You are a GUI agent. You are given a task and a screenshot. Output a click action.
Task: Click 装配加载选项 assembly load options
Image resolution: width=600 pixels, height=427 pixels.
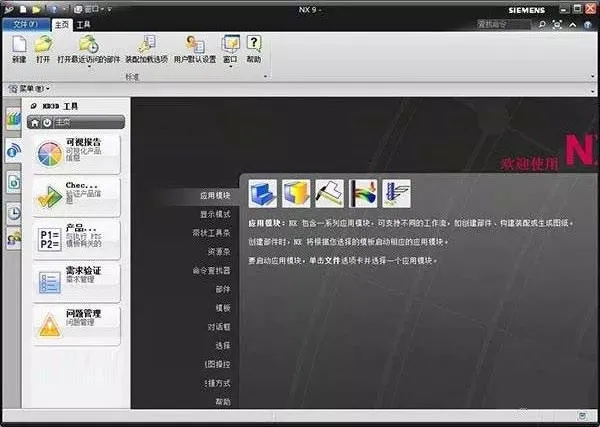pyautogui.click(x=147, y=49)
